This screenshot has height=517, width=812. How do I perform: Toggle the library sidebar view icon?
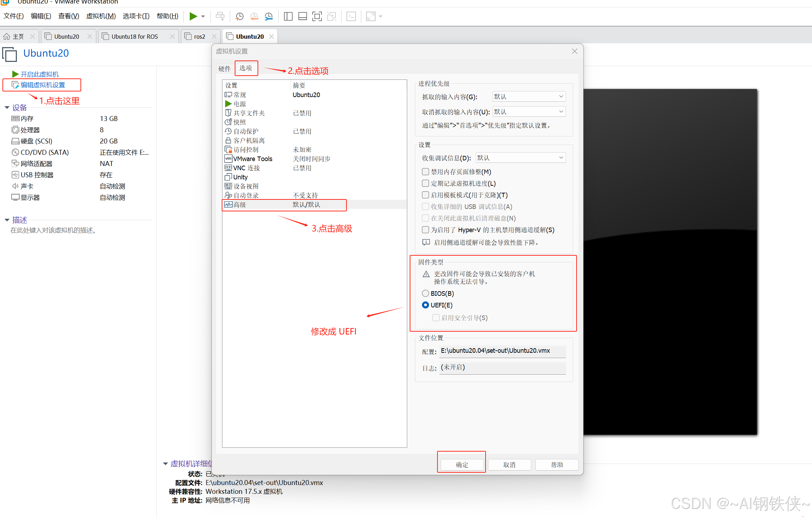288,16
